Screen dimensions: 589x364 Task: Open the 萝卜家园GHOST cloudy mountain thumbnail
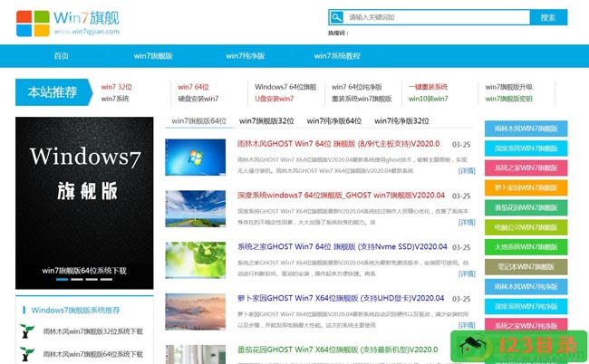(x=196, y=311)
